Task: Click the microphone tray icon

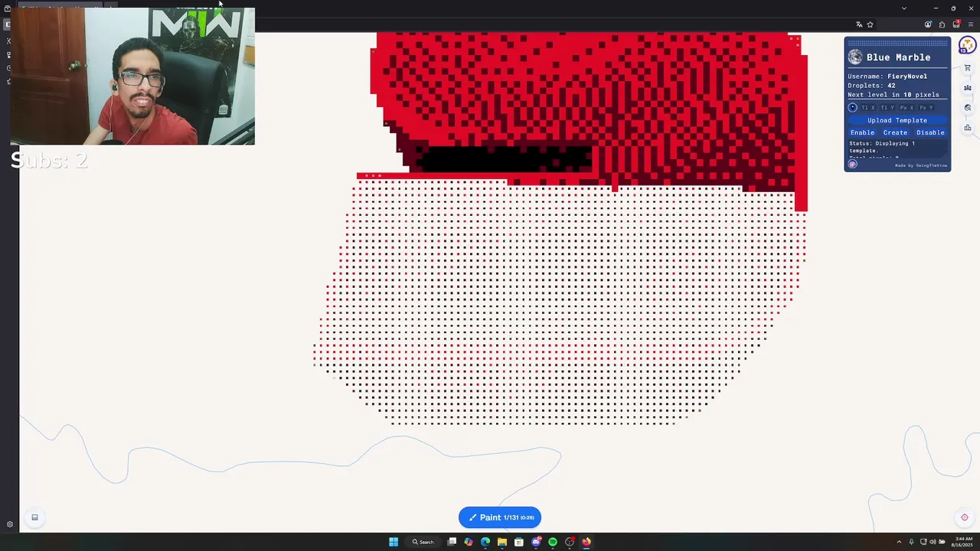Action: pyautogui.click(x=911, y=542)
